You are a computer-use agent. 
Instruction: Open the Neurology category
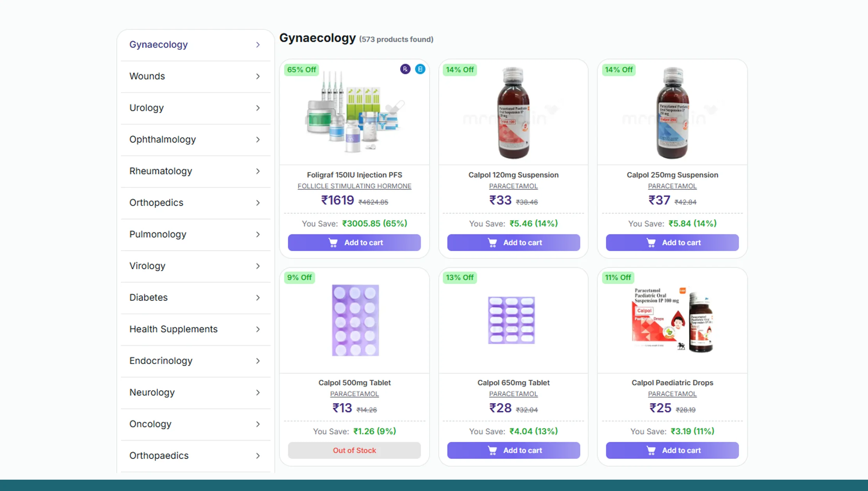(152, 392)
